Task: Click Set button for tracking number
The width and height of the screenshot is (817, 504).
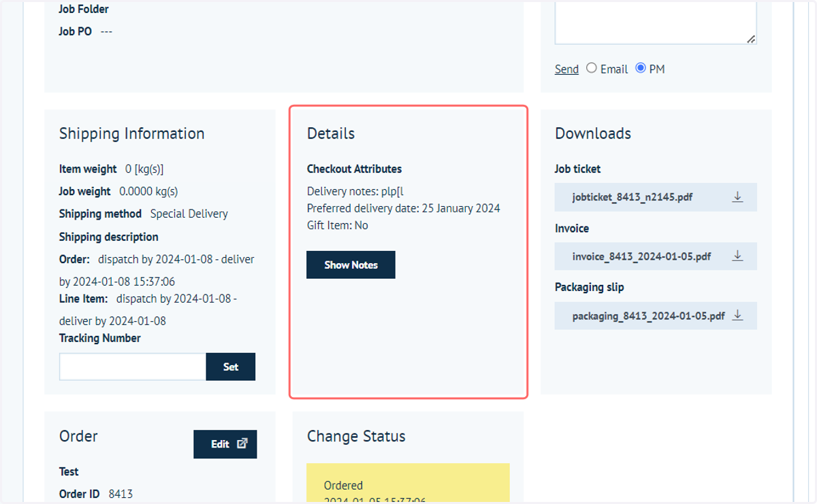Action: pyautogui.click(x=231, y=367)
